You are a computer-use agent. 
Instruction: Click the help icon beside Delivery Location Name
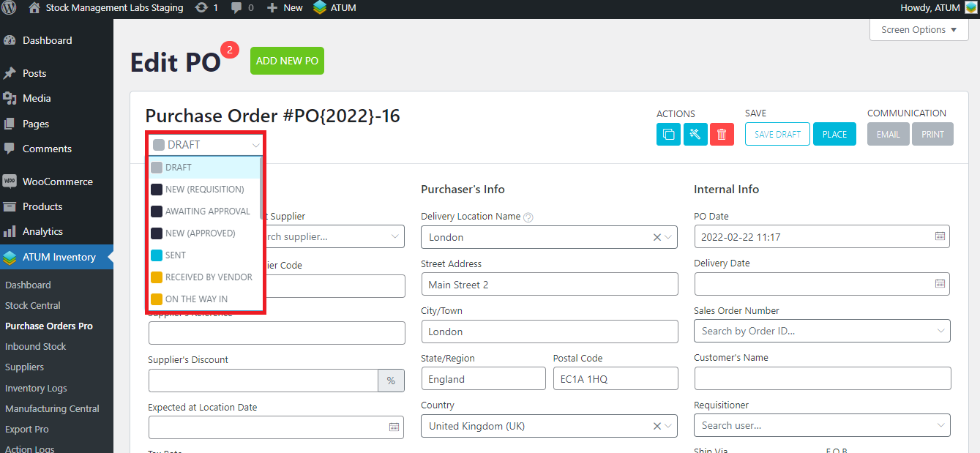point(528,217)
